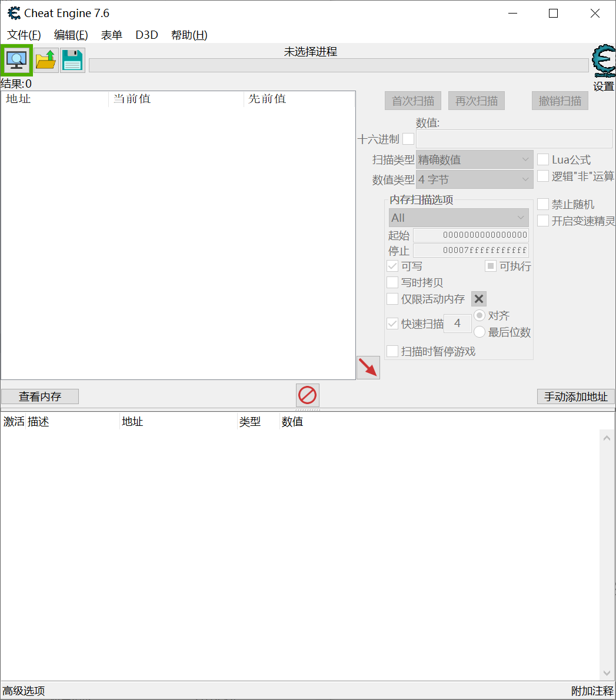616x700 pixels.
Task: Open the D3D menu
Action: pyautogui.click(x=147, y=35)
